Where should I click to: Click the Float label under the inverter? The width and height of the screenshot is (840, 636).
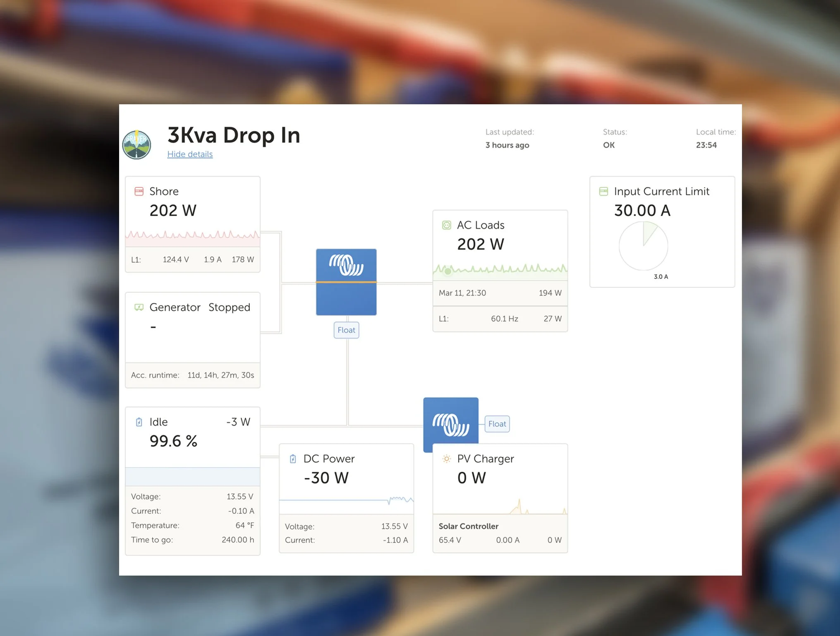coord(346,330)
